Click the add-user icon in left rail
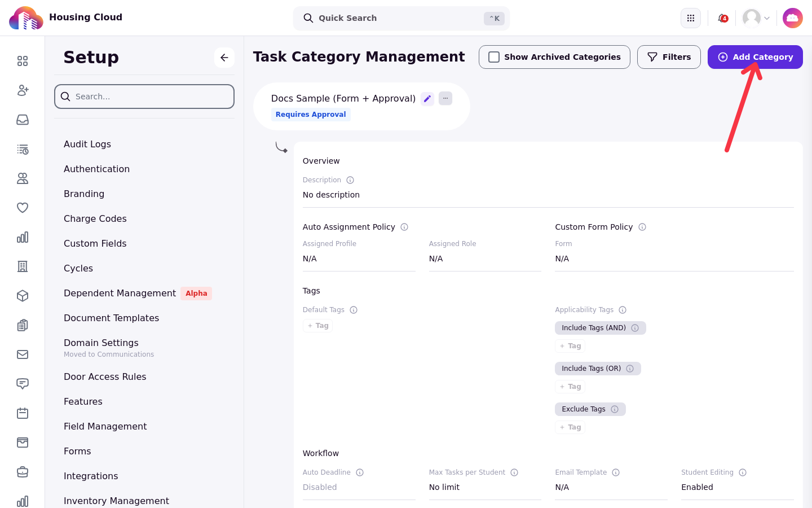The height and width of the screenshot is (508, 812). click(x=23, y=90)
